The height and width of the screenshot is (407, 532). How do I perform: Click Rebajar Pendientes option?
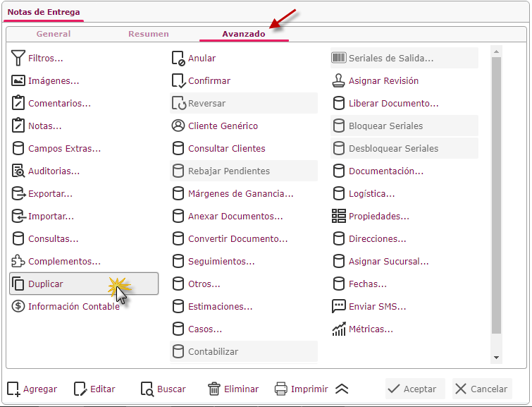coord(244,171)
